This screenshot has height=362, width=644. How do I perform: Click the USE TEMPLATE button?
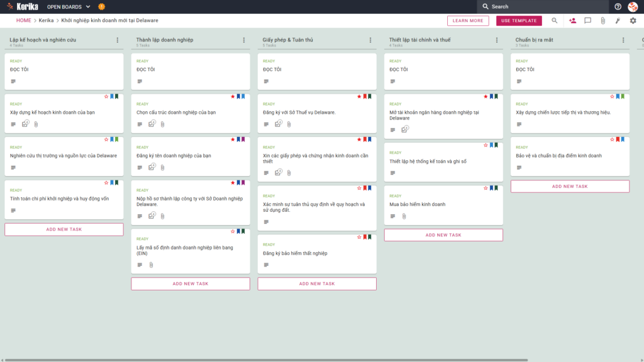(x=519, y=21)
